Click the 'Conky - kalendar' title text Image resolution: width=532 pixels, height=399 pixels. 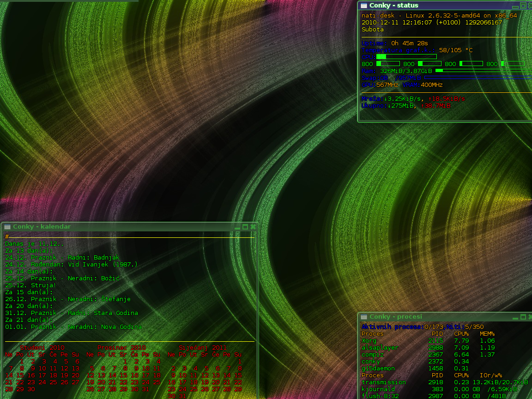click(x=42, y=227)
